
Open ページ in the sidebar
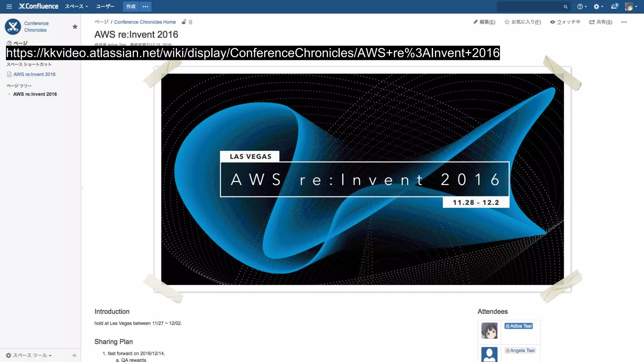[17, 43]
